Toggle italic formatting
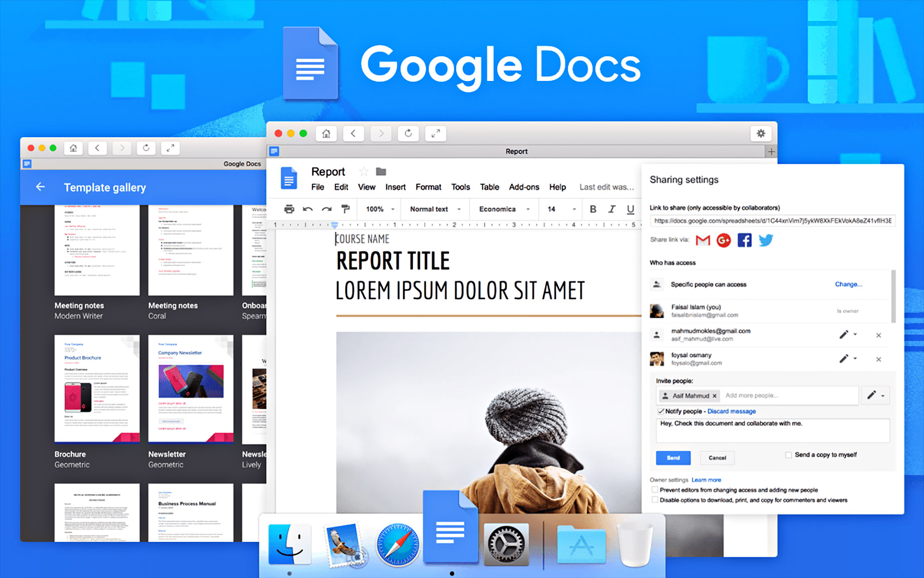 click(x=612, y=209)
